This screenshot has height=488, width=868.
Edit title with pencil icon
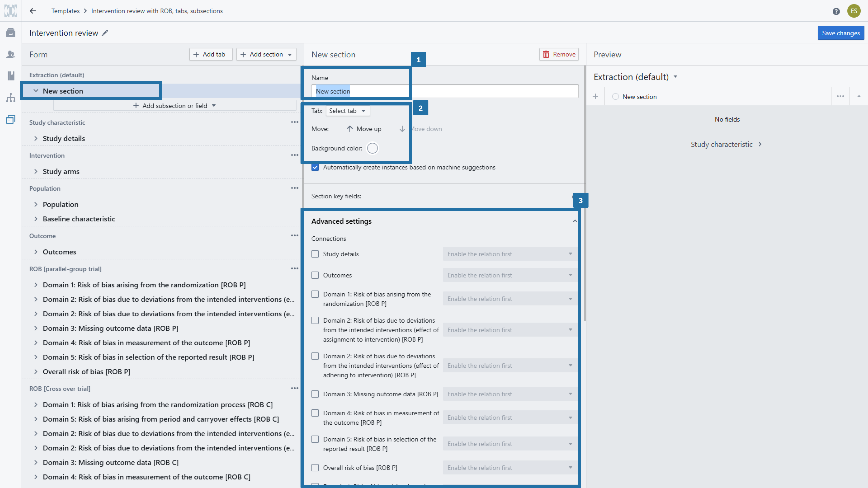point(105,33)
